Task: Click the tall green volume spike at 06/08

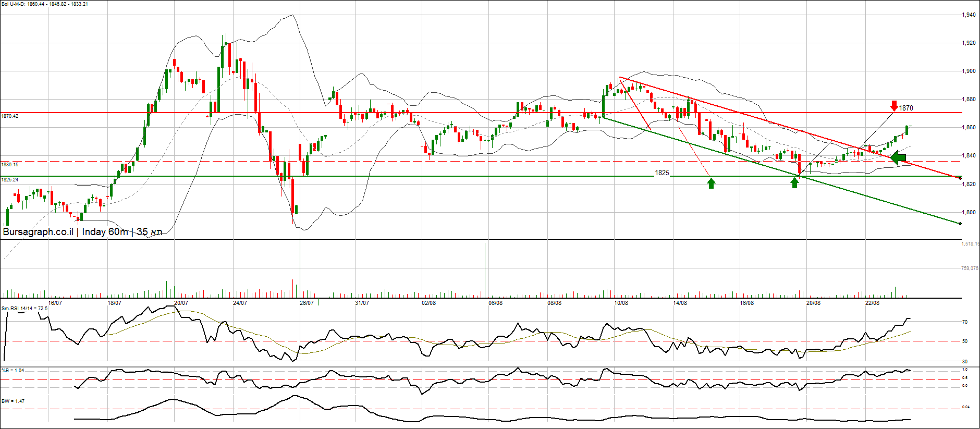Action: point(485,269)
